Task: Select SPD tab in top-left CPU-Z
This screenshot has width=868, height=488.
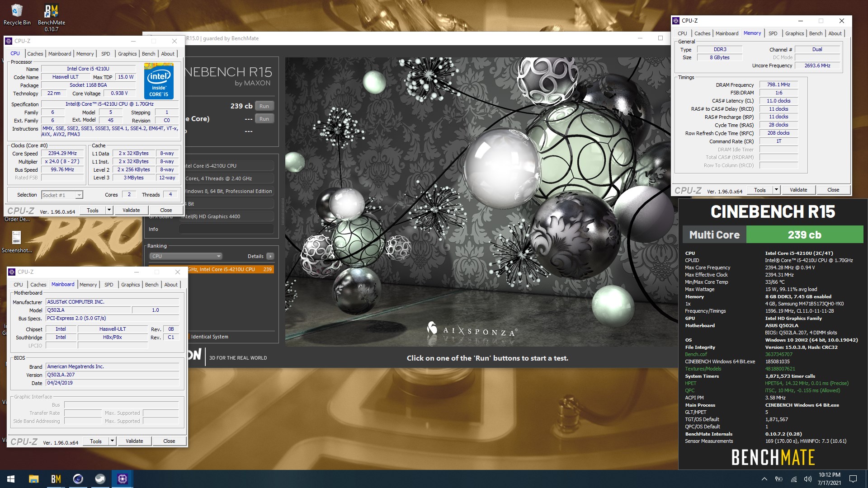Action: [106, 54]
